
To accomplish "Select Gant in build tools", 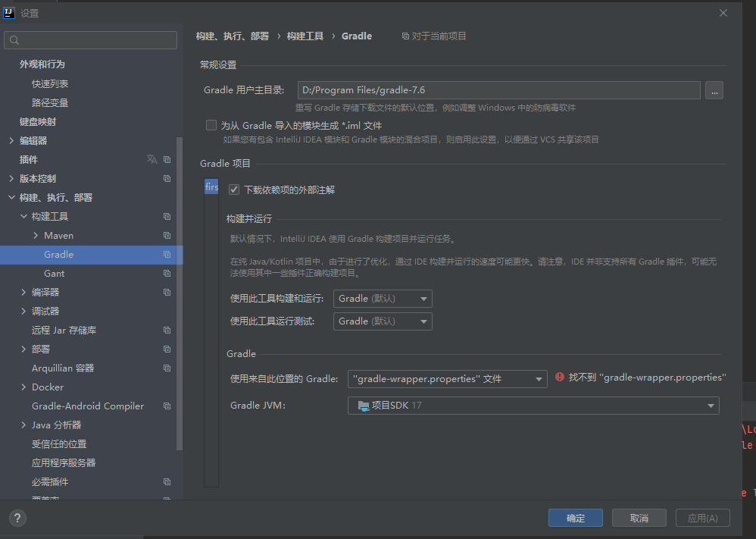I will (54, 274).
